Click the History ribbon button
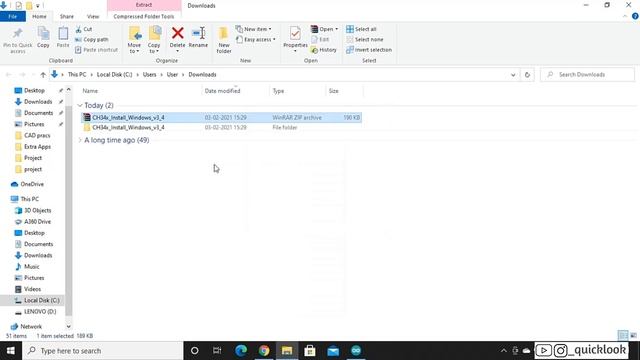This screenshot has width=640, height=360. (324, 50)
